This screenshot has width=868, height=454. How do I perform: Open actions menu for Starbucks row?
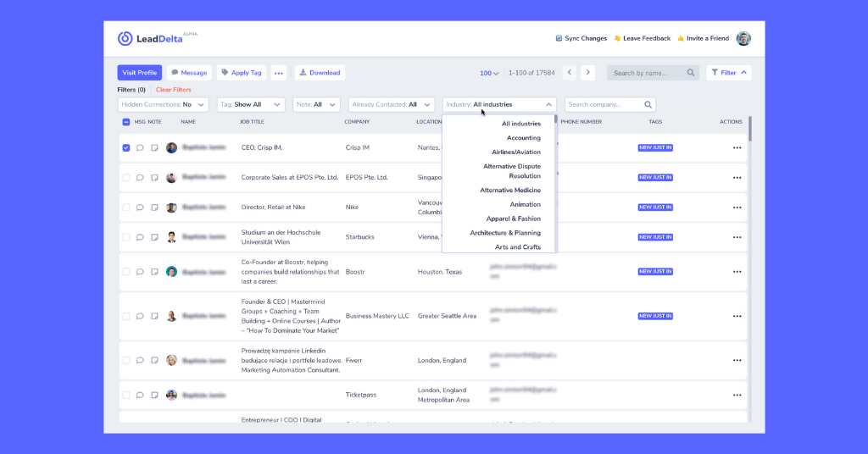(737, 237)
